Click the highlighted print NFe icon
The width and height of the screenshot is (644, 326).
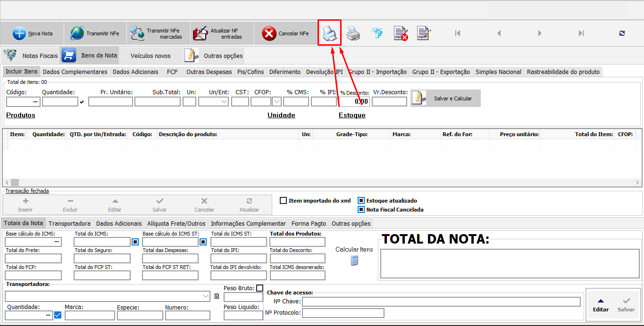click(329, 33)
